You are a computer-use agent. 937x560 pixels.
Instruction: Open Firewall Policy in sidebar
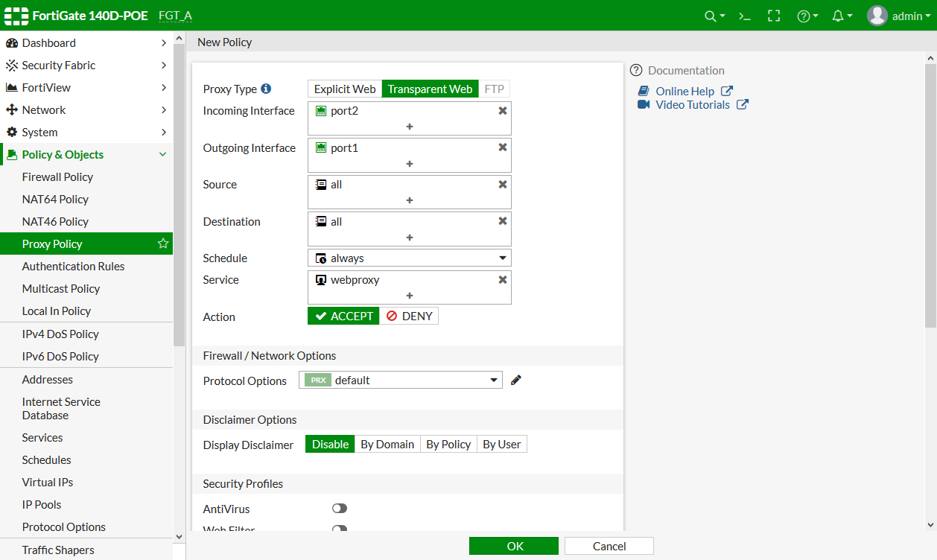(57, 176)
